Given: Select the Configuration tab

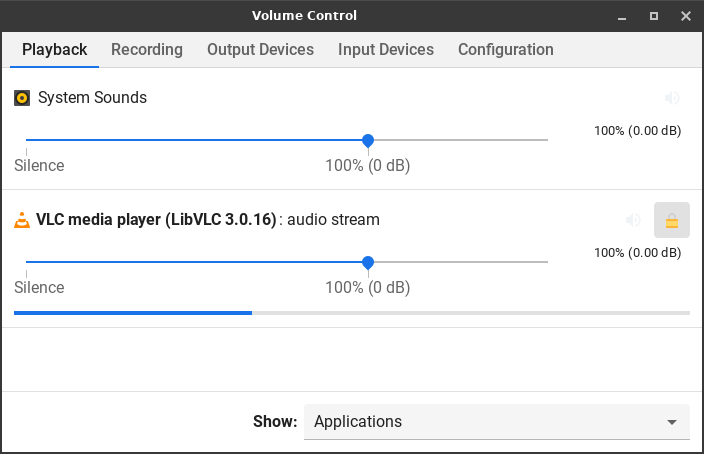Looking at the screenshot, I should [x=505, y=50].
